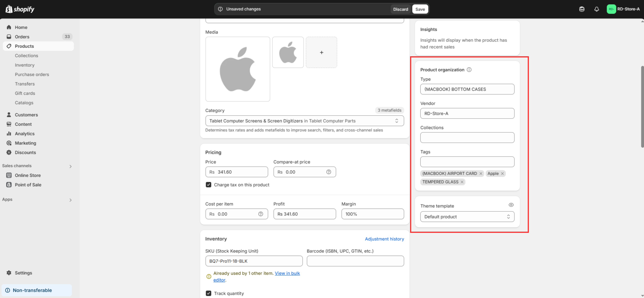Click the Shopify logo
Screen dimensions: 644x298
[x=20, y=9]
